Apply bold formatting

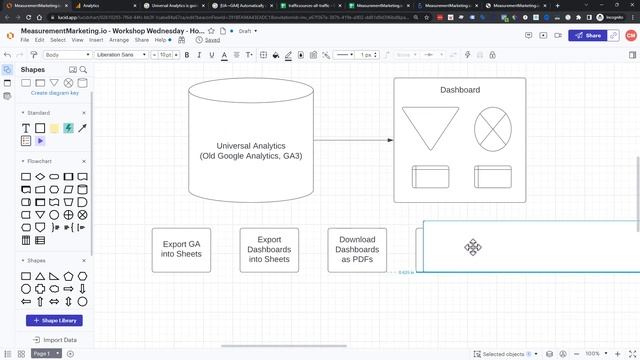point(187,55)
